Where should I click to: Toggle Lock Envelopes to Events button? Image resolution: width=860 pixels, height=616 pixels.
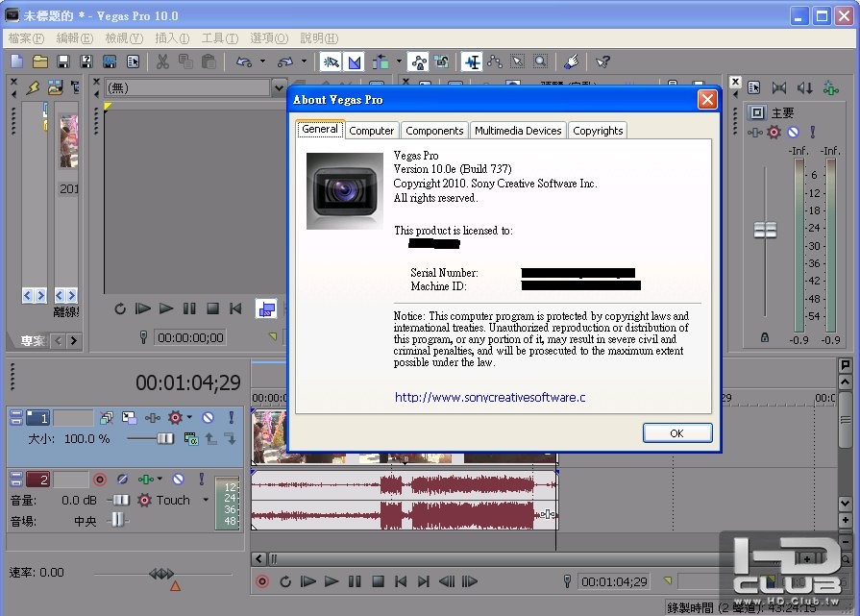419,62
